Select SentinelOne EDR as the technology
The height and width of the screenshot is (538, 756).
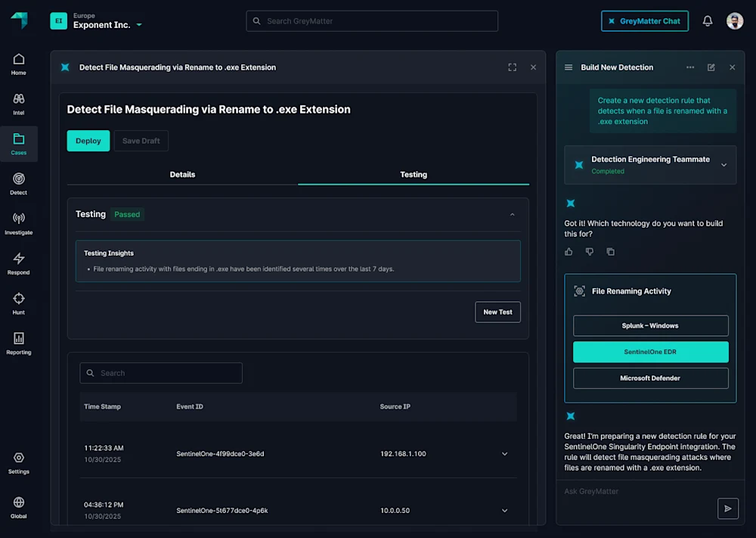point(650,352)
